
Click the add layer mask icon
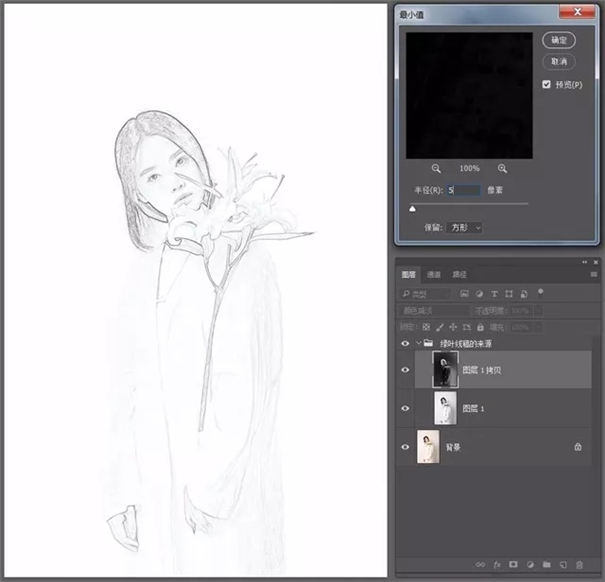pyautogui.click(x=515, y=566)
